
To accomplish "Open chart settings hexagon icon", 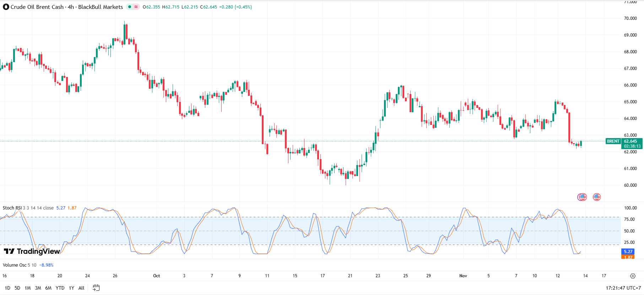I will click(633, 276).
